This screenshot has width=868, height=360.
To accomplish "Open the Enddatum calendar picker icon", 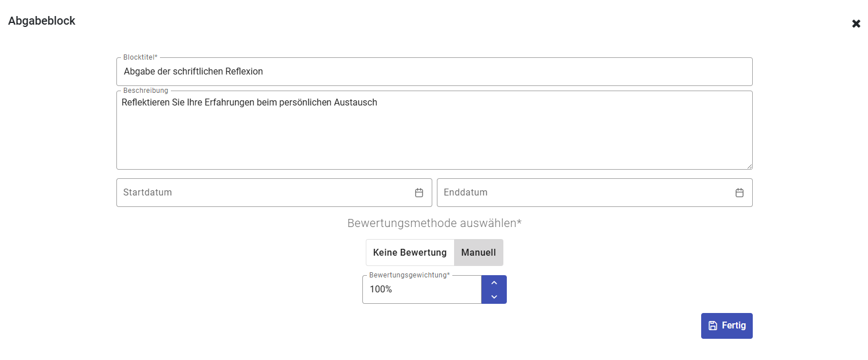I will (740, 193).
